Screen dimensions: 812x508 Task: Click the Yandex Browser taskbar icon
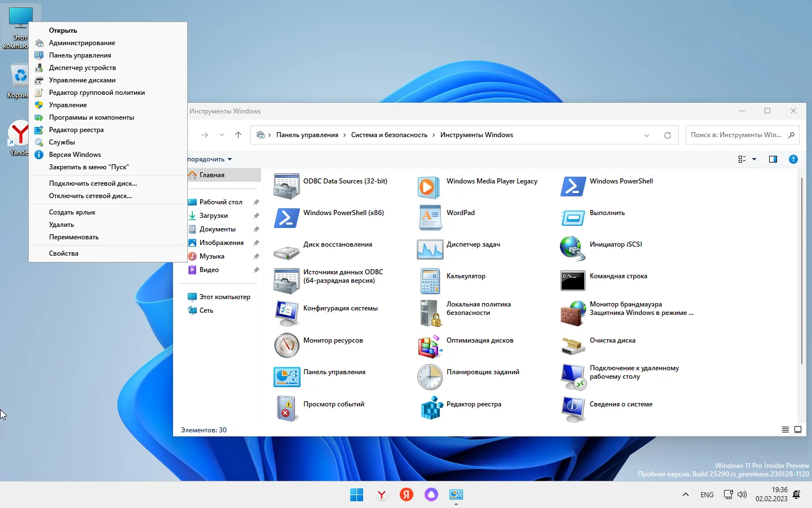click(x=382, y=495)
